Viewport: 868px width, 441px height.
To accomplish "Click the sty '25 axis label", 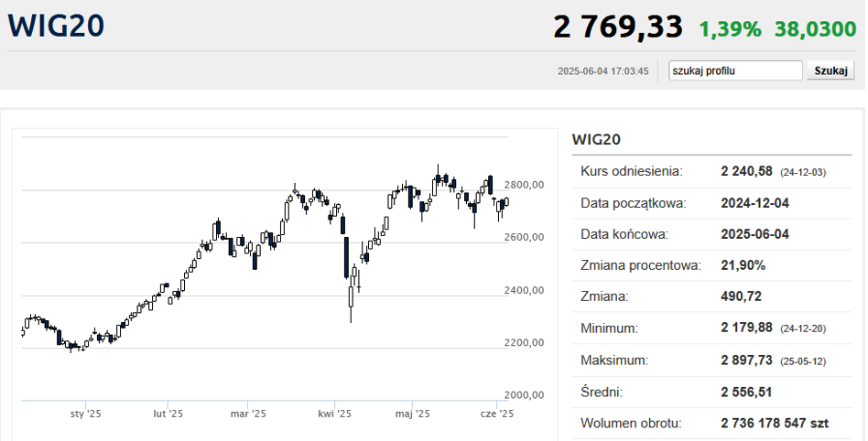I will pyautogui.click(x=85, y=414).
